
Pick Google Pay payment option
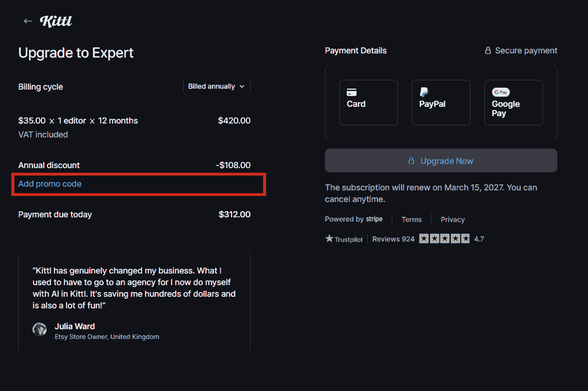(513, 103)
